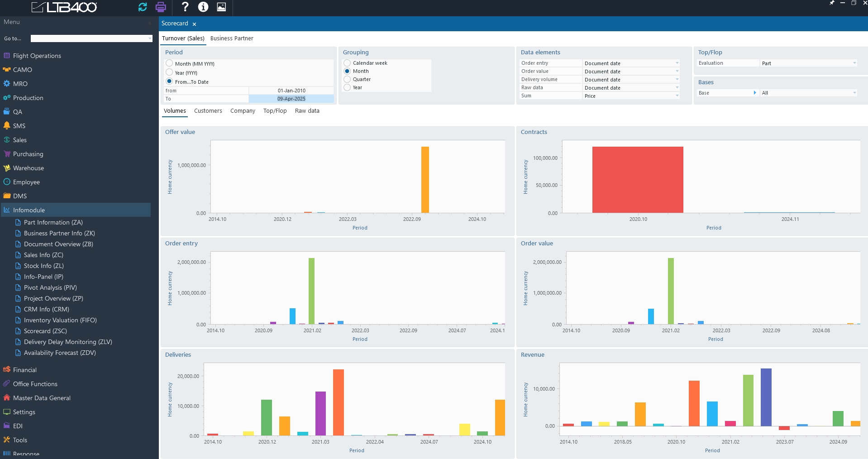Click the SMS bell icon

tap(7, 126)
